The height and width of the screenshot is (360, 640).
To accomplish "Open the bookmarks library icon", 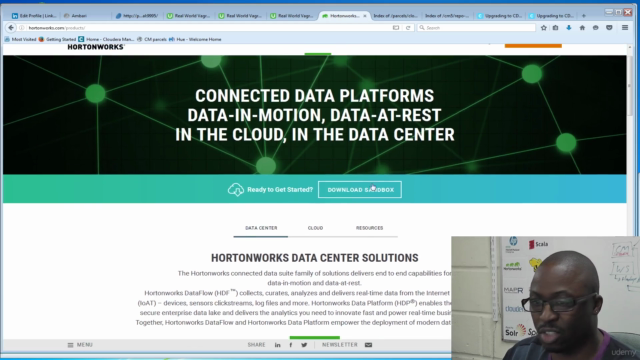I will [556, 28].
